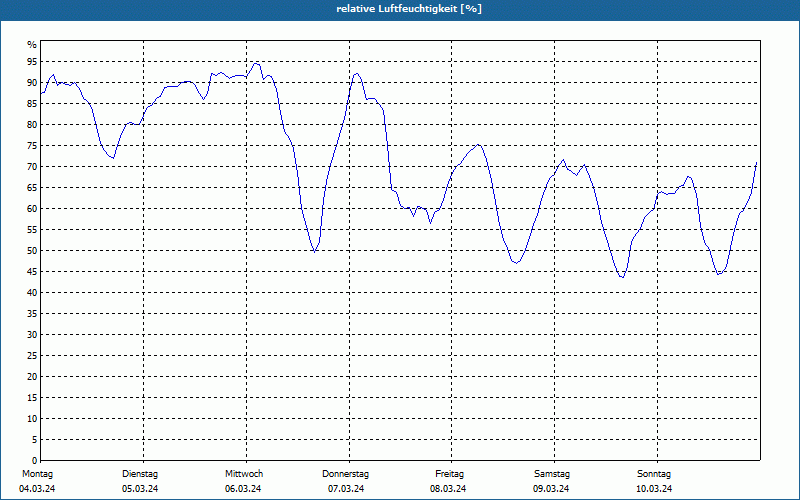Viewport: 800px width, 500px height.
Task: Select the '09.03.24' date label
Action: tap(551, 489)
